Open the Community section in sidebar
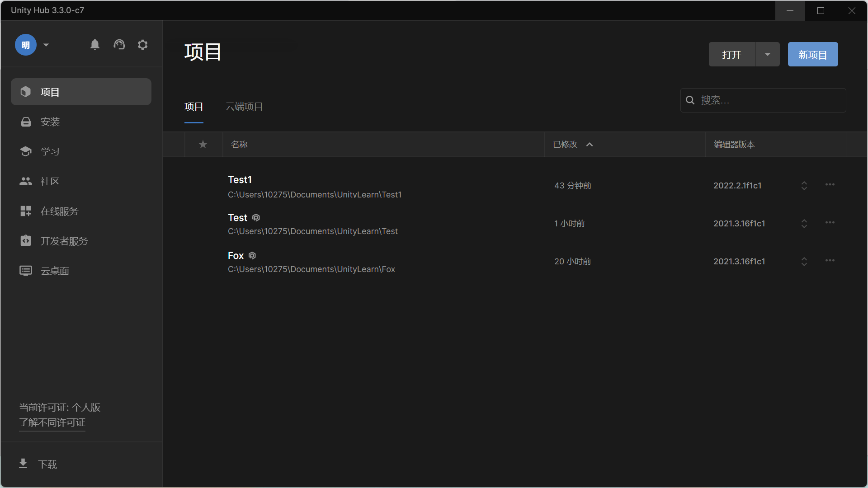 point(50,182)
